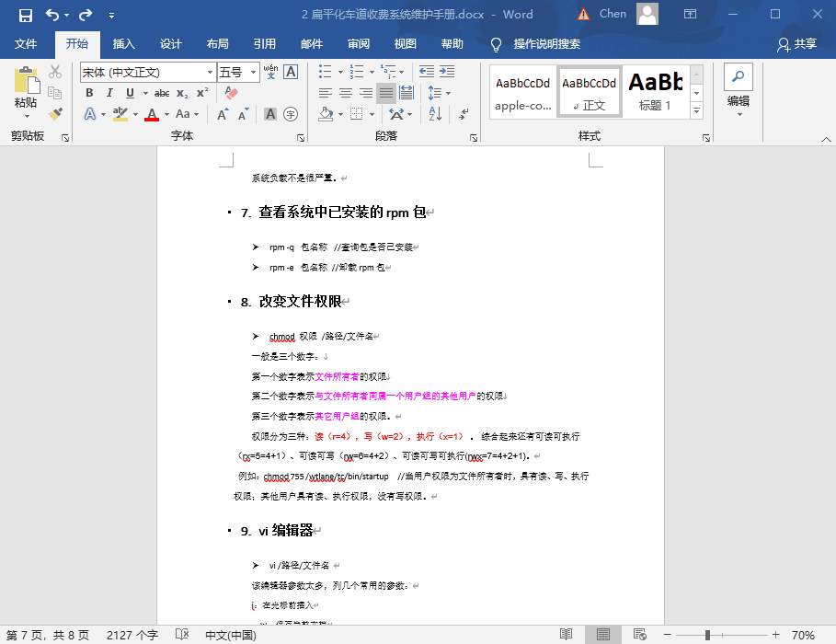Toggle Subscript formatting
The height and width of the screenshot is (644, 836).
click(182, 93)
